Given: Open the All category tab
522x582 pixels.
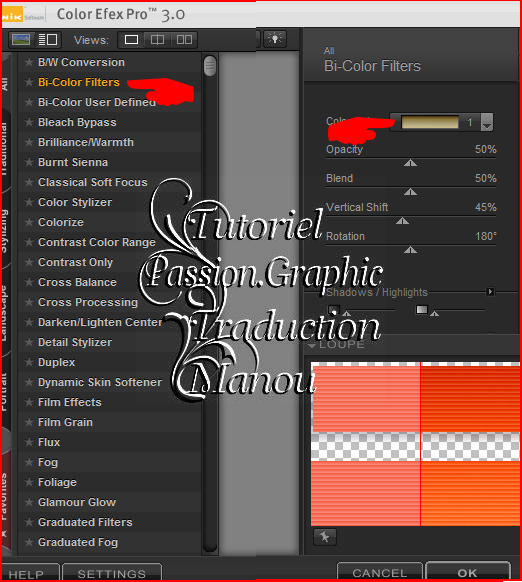Looking at the screenshot, I should coord(5,84).
